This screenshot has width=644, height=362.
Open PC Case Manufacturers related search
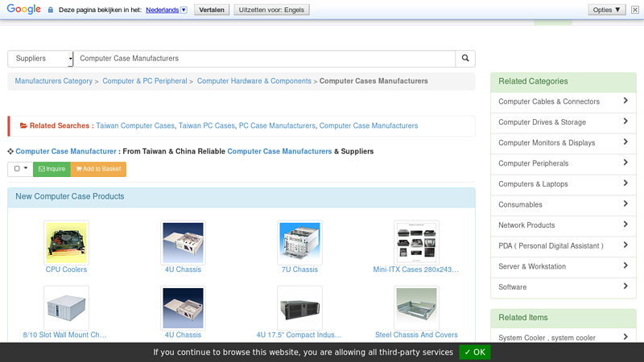coord(277,125)
